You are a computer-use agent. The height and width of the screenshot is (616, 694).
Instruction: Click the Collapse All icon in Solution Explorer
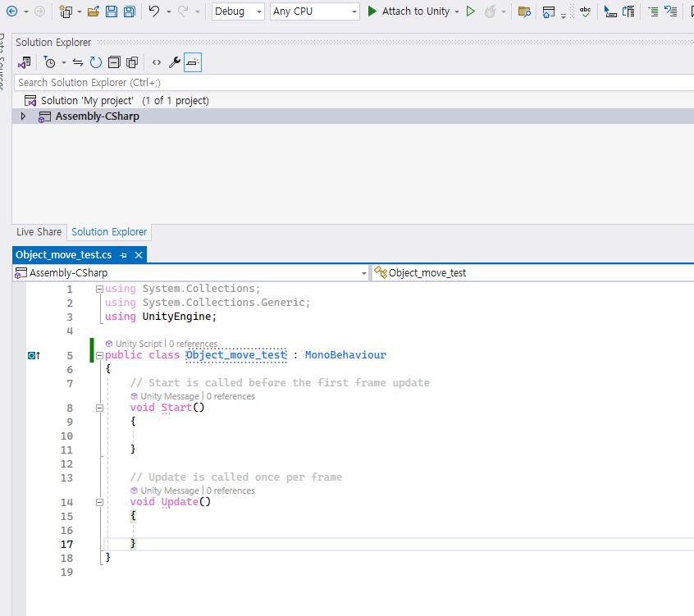pyautogui.click(x=114, y=62)
